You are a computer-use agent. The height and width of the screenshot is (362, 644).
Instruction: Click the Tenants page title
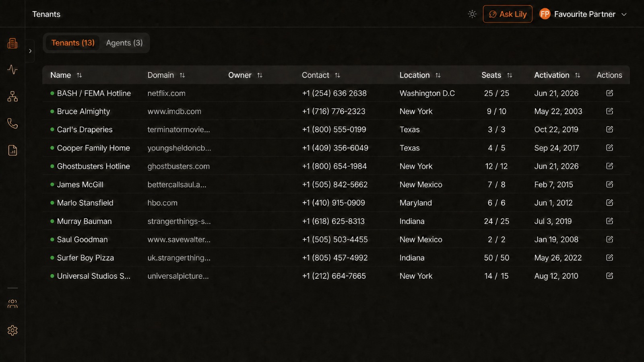(x=46, y=14)
